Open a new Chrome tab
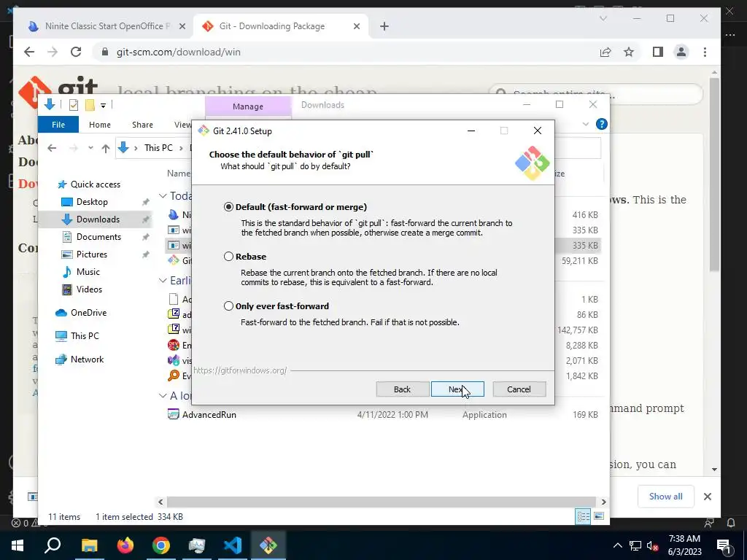Screen dimensions: 747x560 (384, 26)
